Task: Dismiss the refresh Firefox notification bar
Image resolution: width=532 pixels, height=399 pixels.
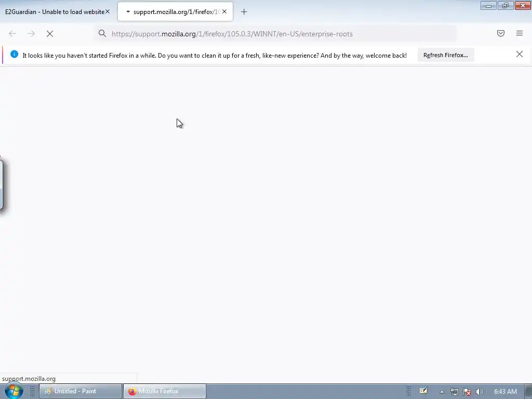Action: [x=520, y=54]
